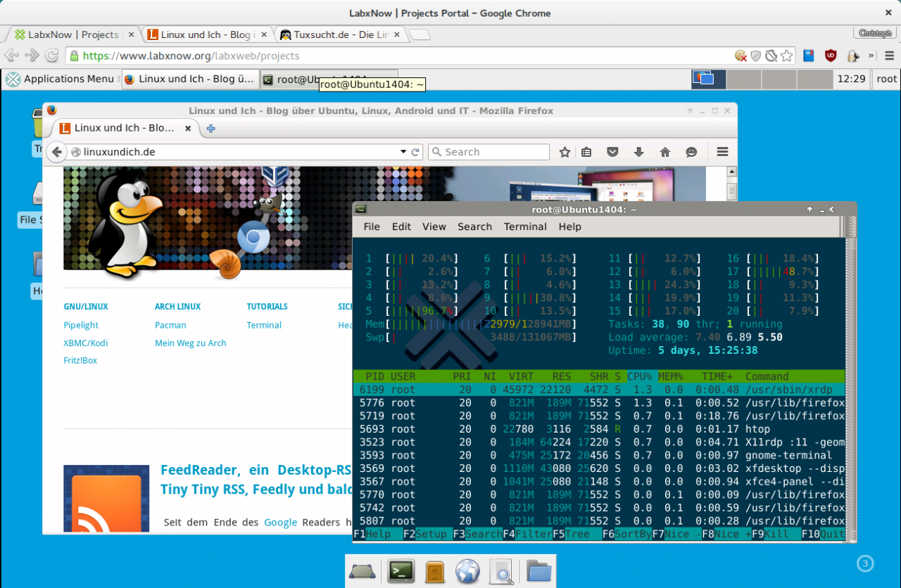Open home folder icon in dock

pyautogui.click(x=538, y=571)
